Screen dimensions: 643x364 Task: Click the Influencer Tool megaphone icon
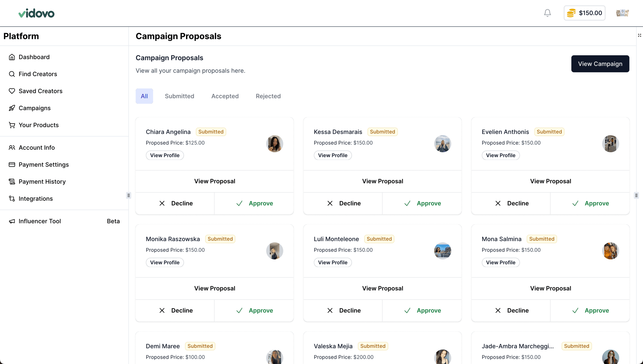coord(12,221)
